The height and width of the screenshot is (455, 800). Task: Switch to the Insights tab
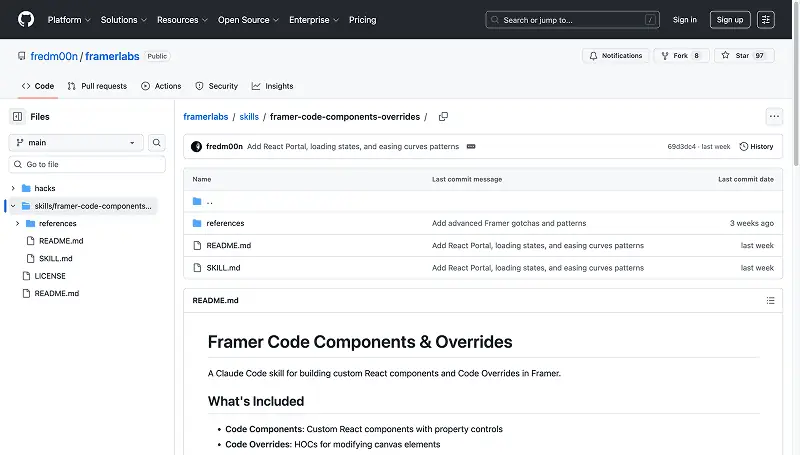click(272, 86)
